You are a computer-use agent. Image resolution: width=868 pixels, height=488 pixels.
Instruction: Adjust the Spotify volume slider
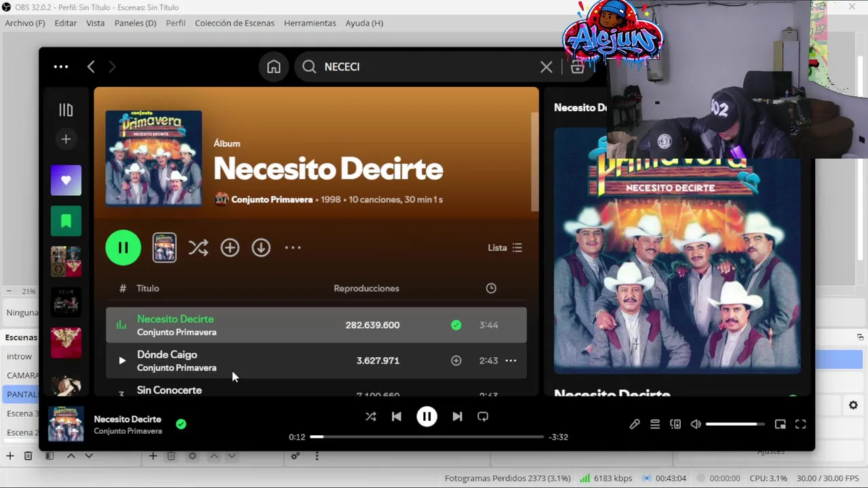735,424
